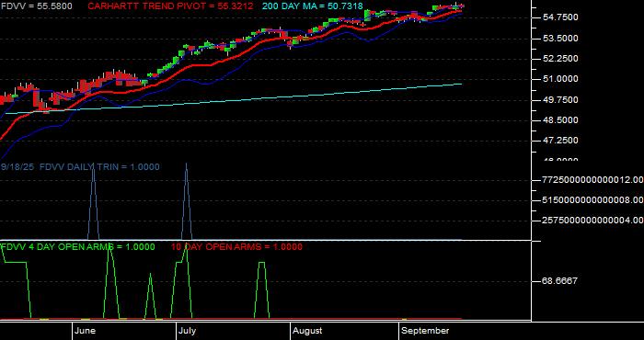The height and width of the screenshot is (340, 644).
Task: Click the 68.6667 ARMS axis value
Action: 559,281
